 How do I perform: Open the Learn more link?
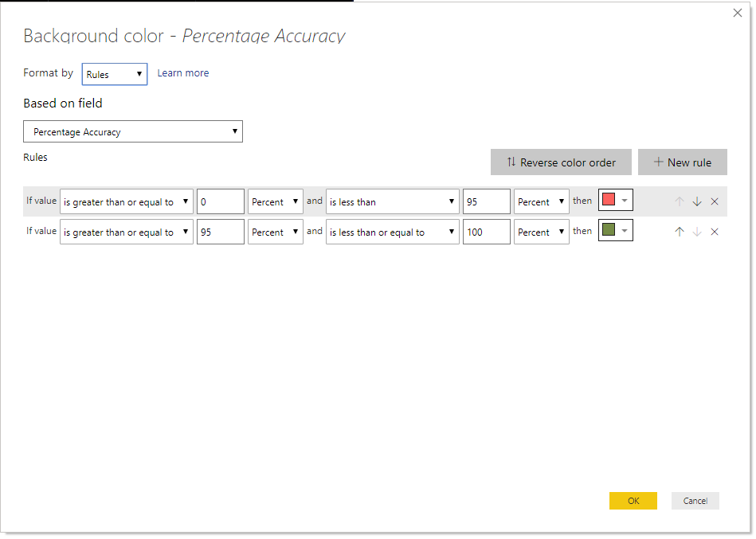click(x=182, y=73)
